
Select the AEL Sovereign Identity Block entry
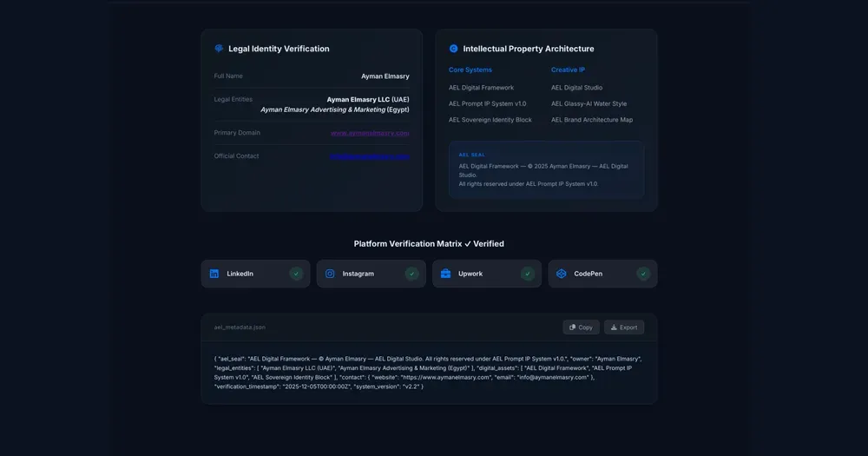(x=490, y=120)
